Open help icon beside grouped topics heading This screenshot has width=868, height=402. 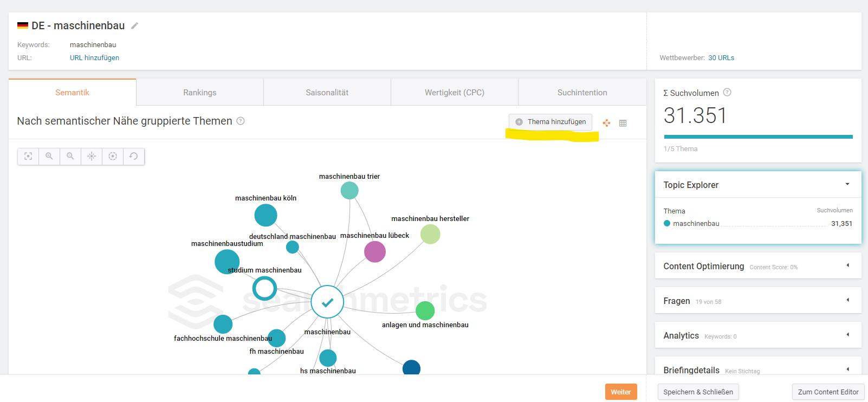(x=241, y=121)
